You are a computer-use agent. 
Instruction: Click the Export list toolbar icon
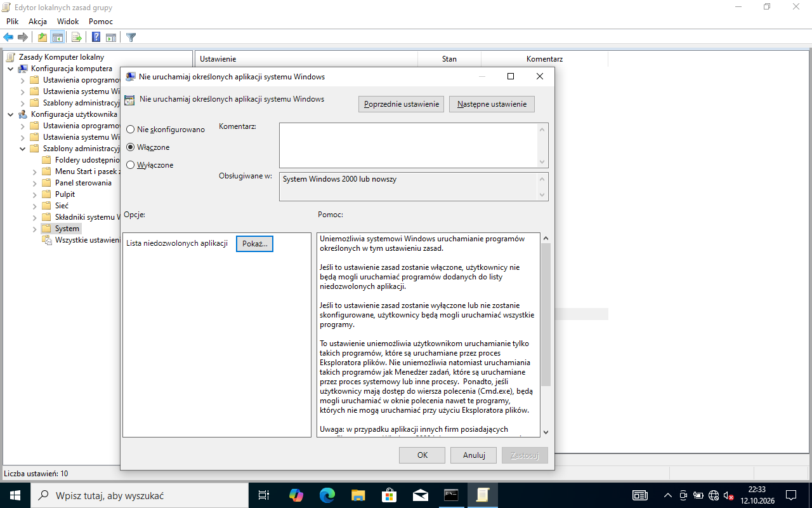(76, 37)
